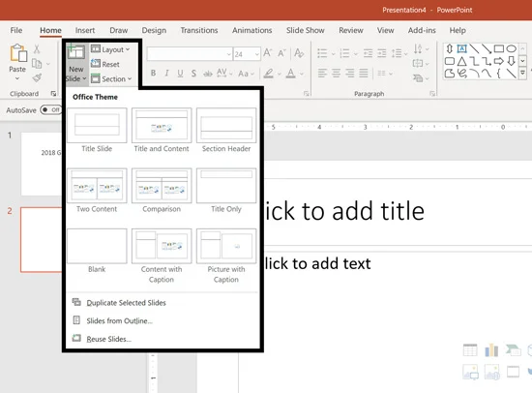Click the Insert Table placeholder icon
This screenshot has width=532, height=393.
click(x=470, y=349)
